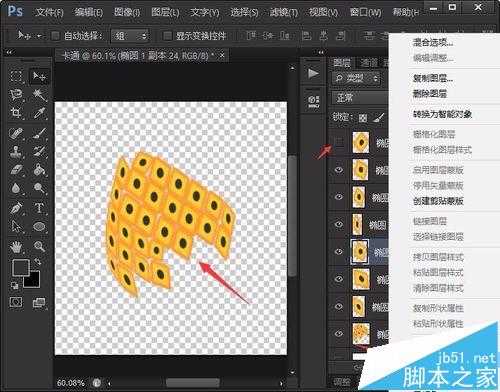The height and width of the screenshot is (392, 500).
Task: Click the horizontal canvas scrollbar thumb
Action: pos(193,382)
